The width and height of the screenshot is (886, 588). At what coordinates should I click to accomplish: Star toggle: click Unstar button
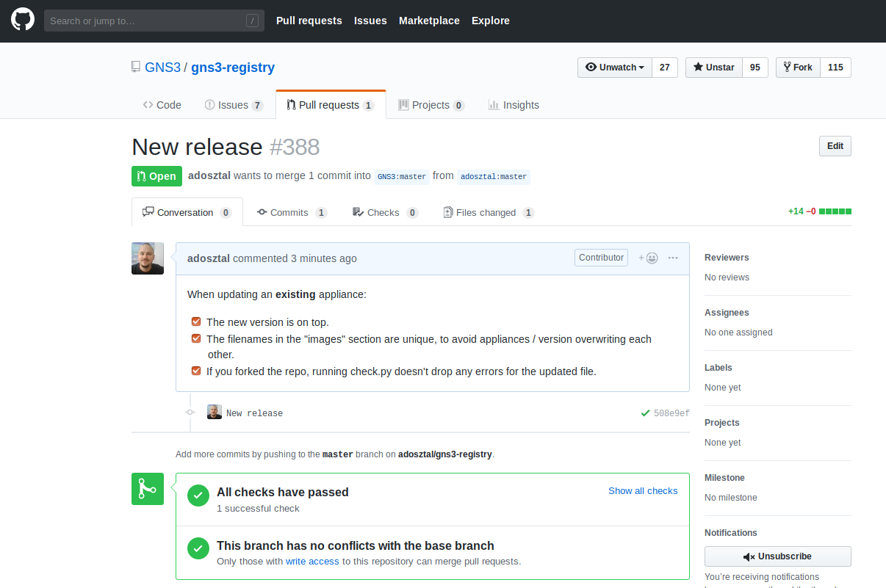(713, 68)
